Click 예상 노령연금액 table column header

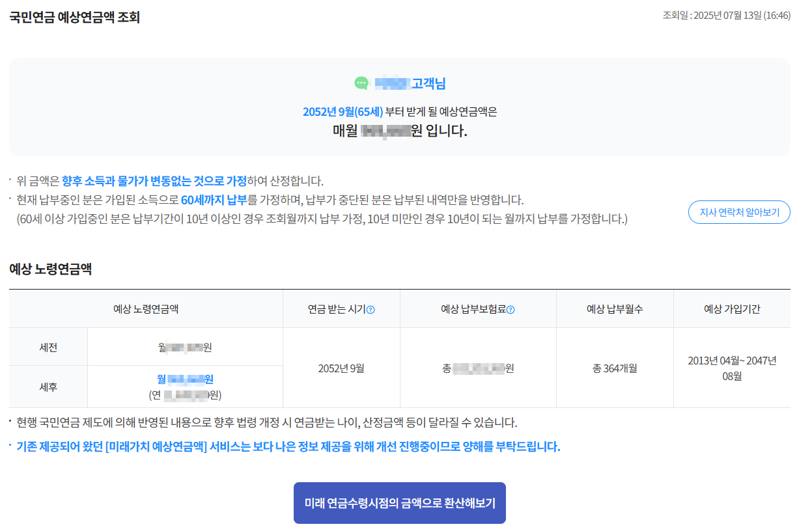tap(146, 309)
